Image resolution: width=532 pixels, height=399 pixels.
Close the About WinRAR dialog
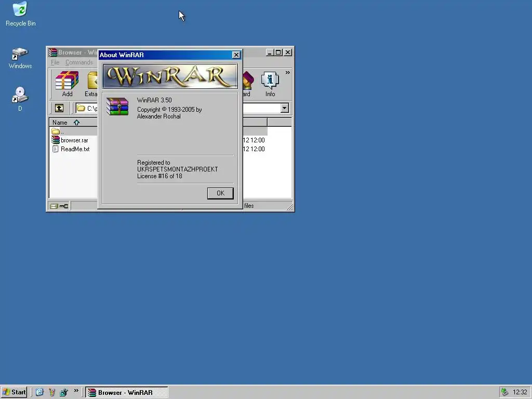(x=236, y=55)
